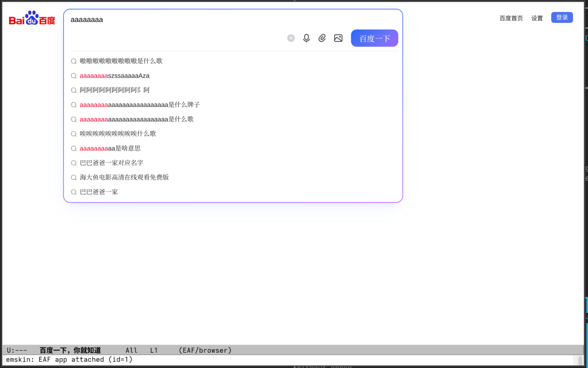Select suggestion aaaaaaaaszssaaaaaAza
This screenshot has width=588, height=368.
pyautogui.click(x=115, y=76)
